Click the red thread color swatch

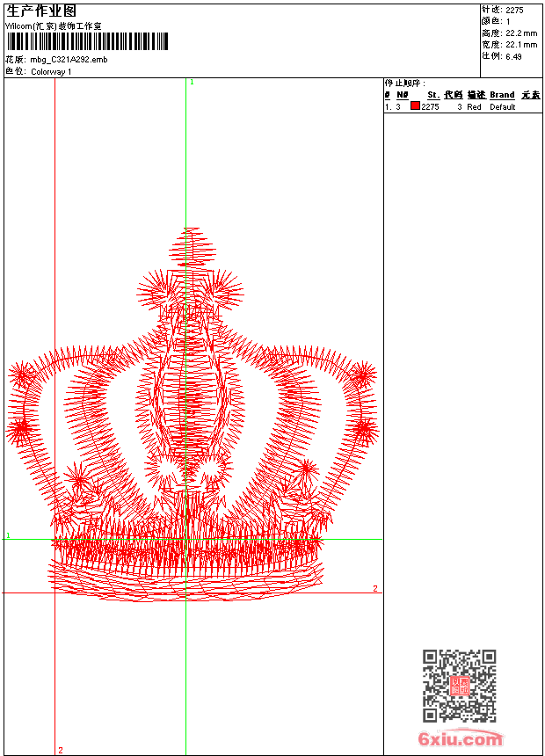tap(415, 105)
